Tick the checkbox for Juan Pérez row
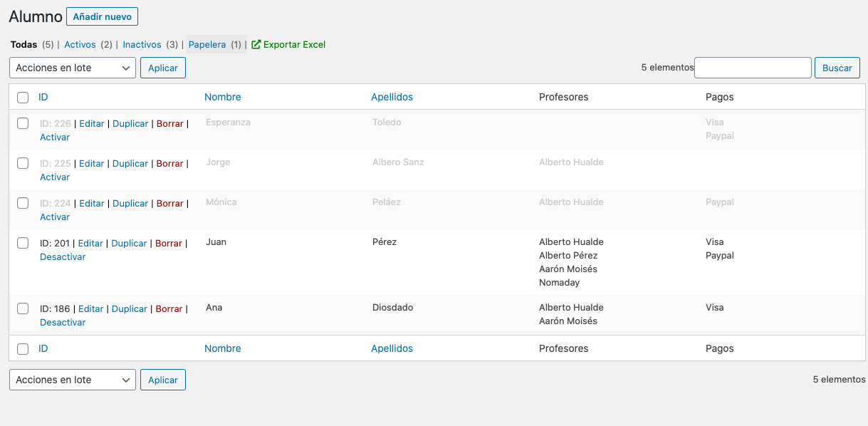This screenshot has height=426, width=868. point(23,243)
